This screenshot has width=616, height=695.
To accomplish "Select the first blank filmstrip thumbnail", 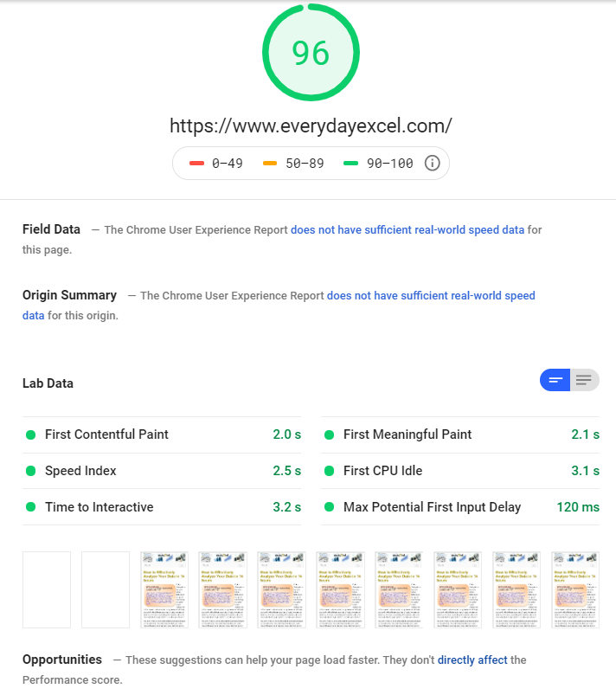I will 47,589.
